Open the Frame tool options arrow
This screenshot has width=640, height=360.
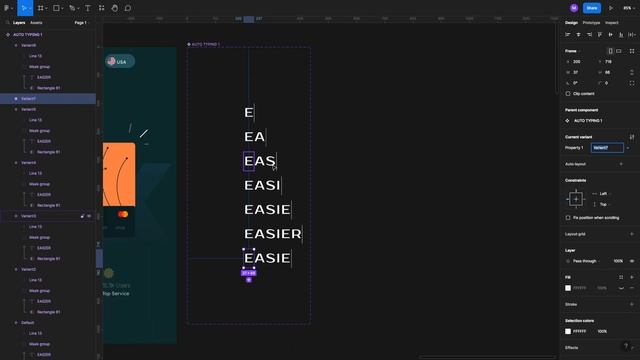(46, 8)
